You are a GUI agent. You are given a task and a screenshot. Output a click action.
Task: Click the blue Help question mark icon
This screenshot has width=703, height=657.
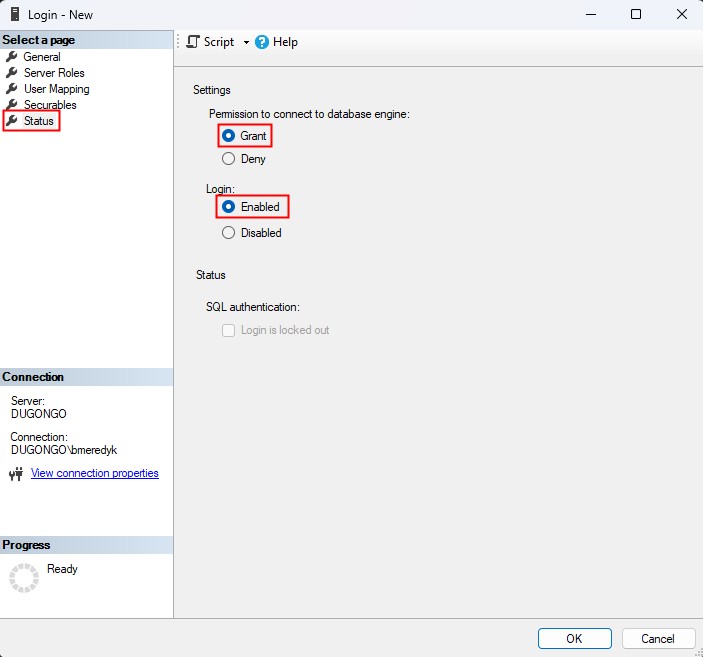262,42
